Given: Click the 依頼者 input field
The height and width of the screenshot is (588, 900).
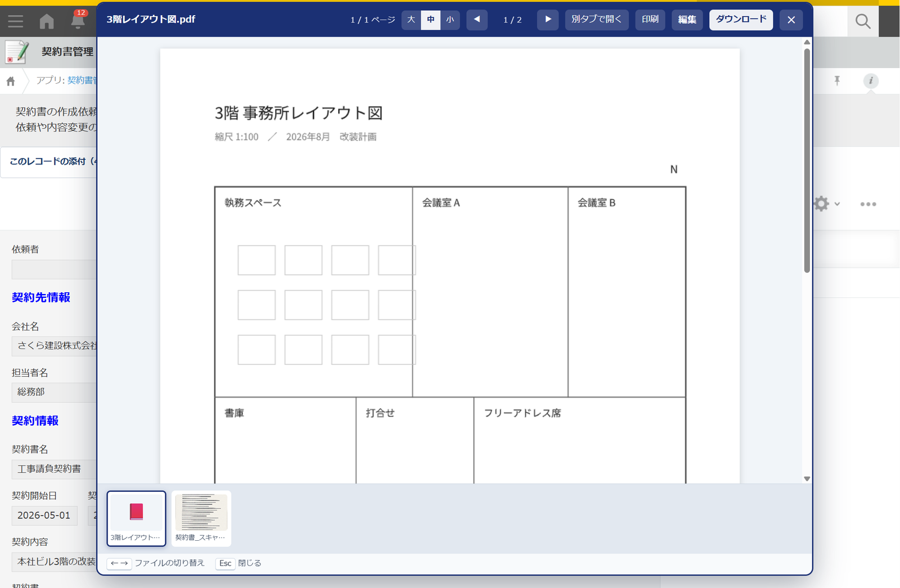Looking at the screenshot, I should tap(54, 269).
